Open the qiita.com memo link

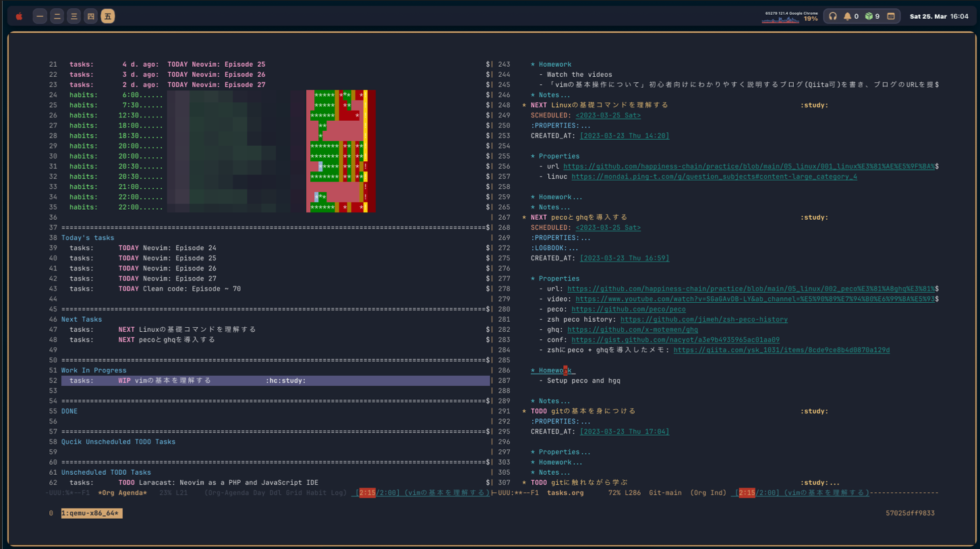pos(781,350)
